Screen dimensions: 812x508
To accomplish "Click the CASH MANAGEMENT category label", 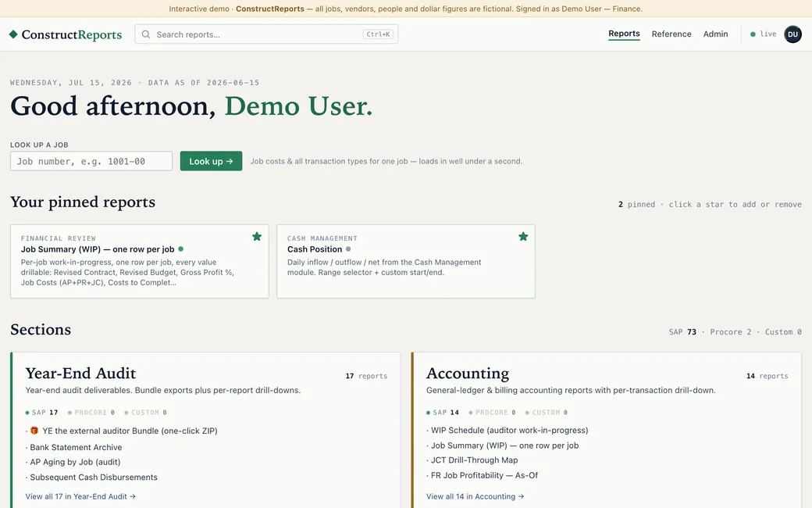I will [x=322, y=238].
